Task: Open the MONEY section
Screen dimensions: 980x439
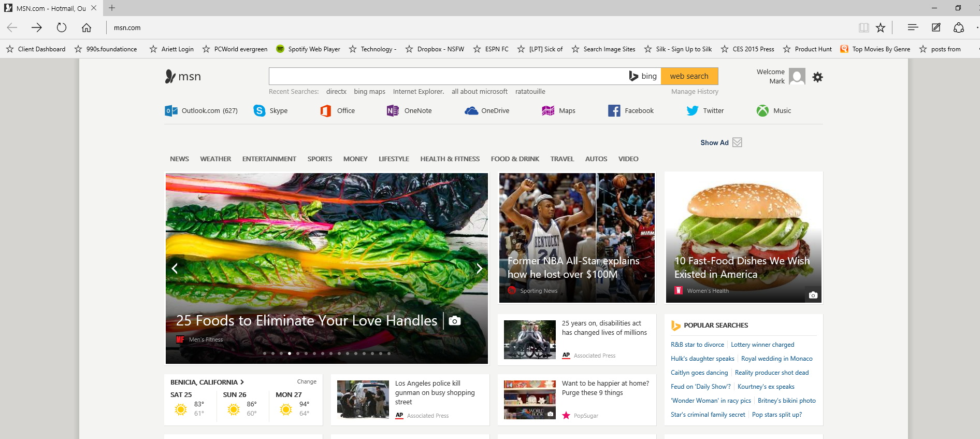Action: click(355, 159)
